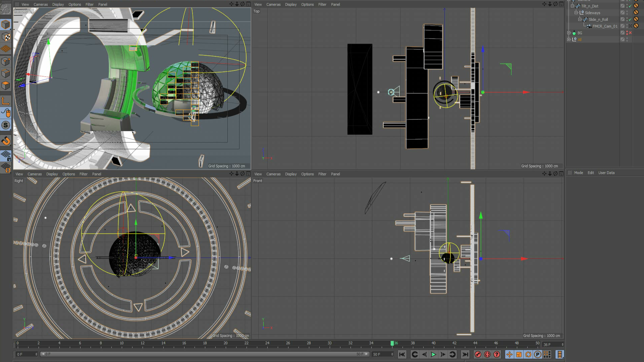Click the Play Forwards button

[433, 354]
